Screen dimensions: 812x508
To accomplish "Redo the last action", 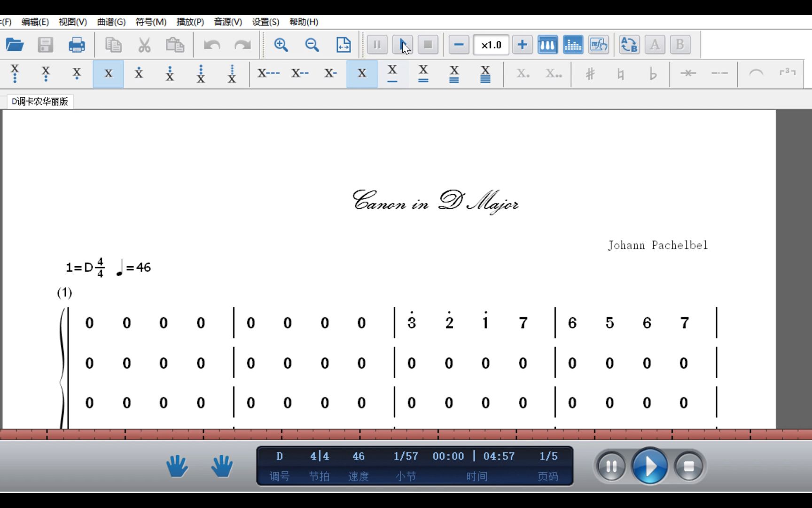I will [x=242, y=45].
